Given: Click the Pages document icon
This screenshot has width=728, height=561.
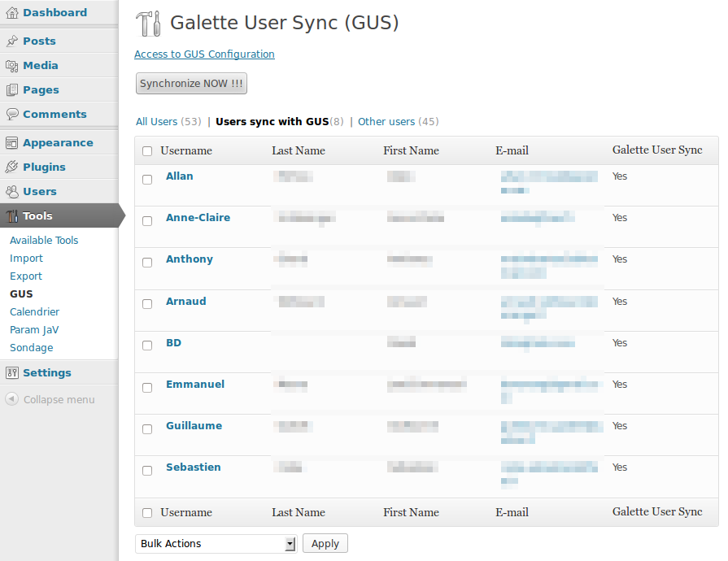Looking at the screenshot, I should coord(11,90).
